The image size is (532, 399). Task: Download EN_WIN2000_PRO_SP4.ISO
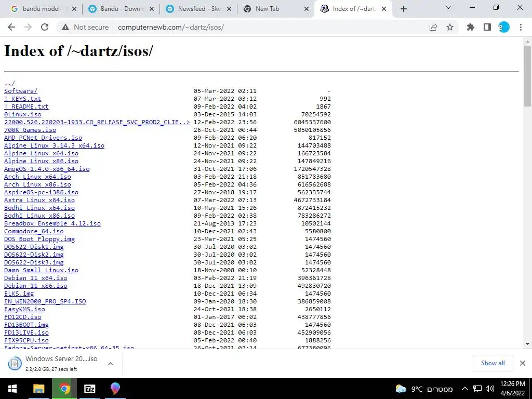(45, 302)
